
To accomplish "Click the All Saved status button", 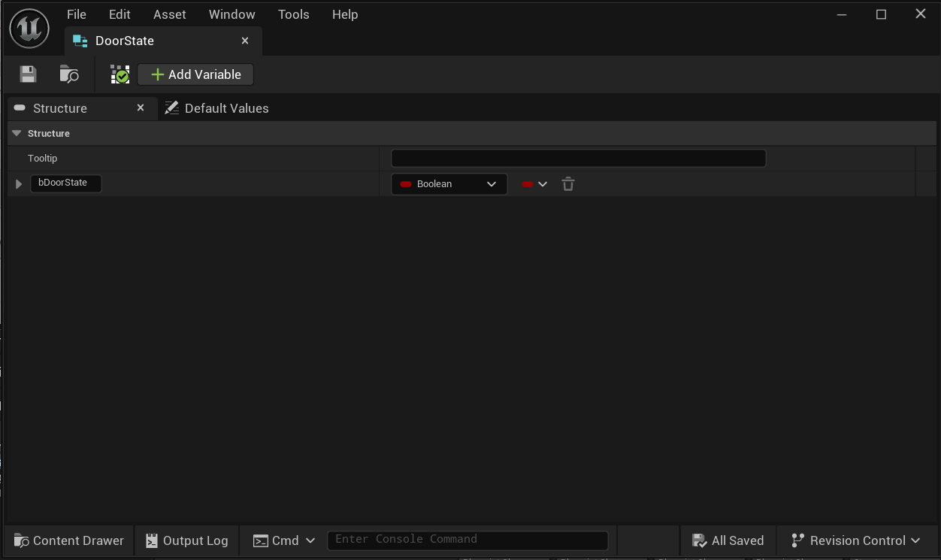I will 728,540.
